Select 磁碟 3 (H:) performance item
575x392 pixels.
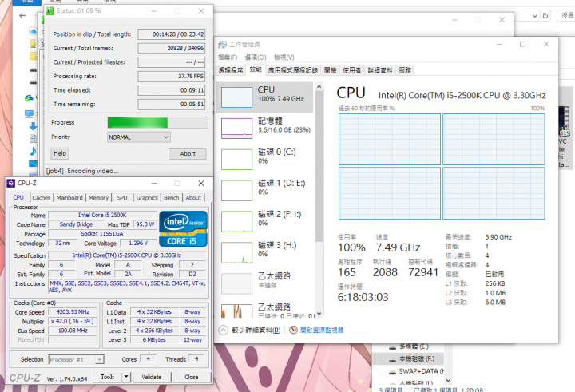(x=265, y=252)
